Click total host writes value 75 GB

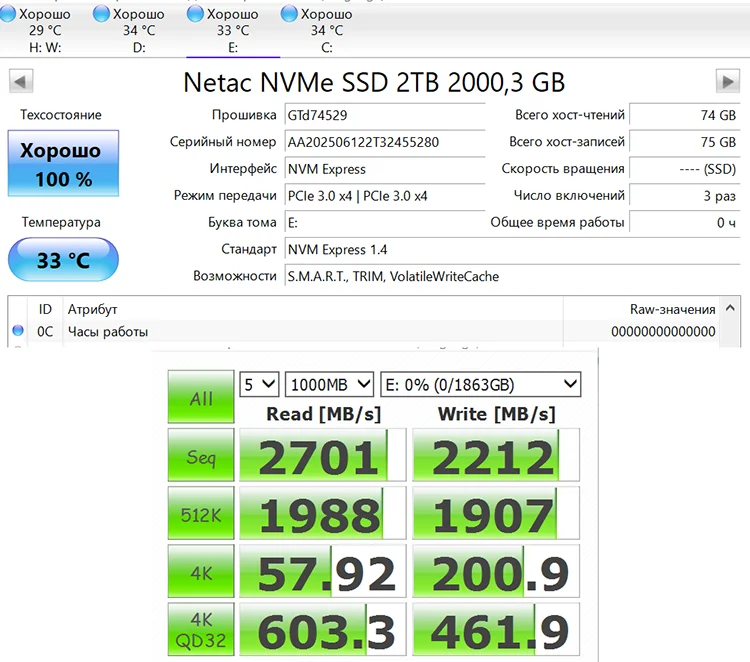[684, 142]
